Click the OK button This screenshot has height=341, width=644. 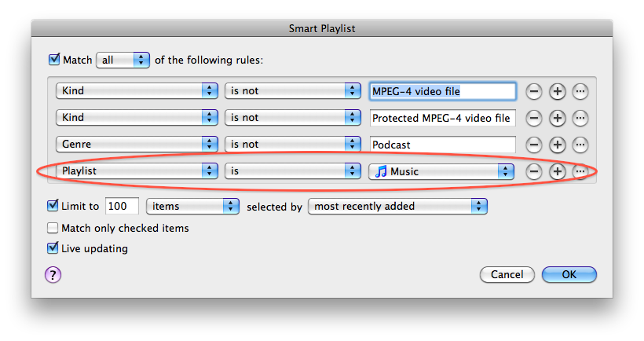[569, 274]
